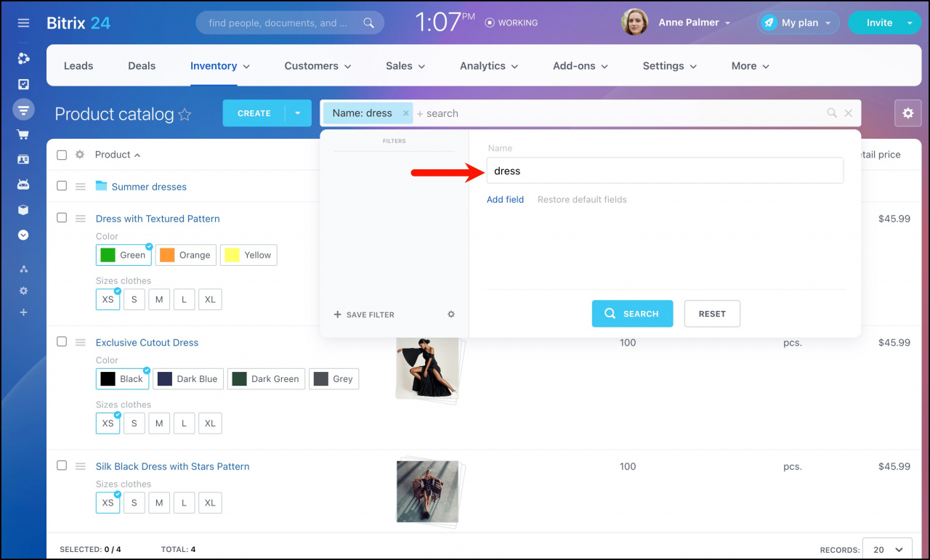Click the Silk Black Dress thumbnail
The width and height of the screenshot is (930, 560).
coord(429,491)
